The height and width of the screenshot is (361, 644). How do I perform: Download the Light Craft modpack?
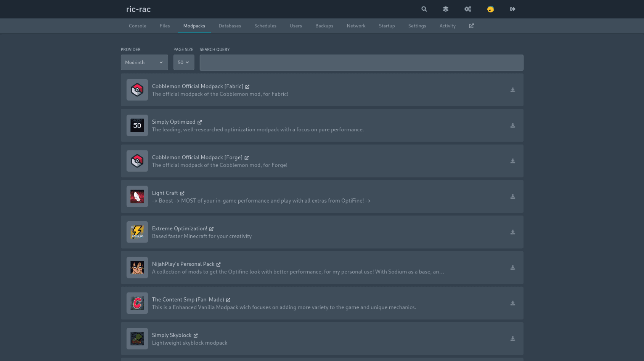(x=513, y=196)
